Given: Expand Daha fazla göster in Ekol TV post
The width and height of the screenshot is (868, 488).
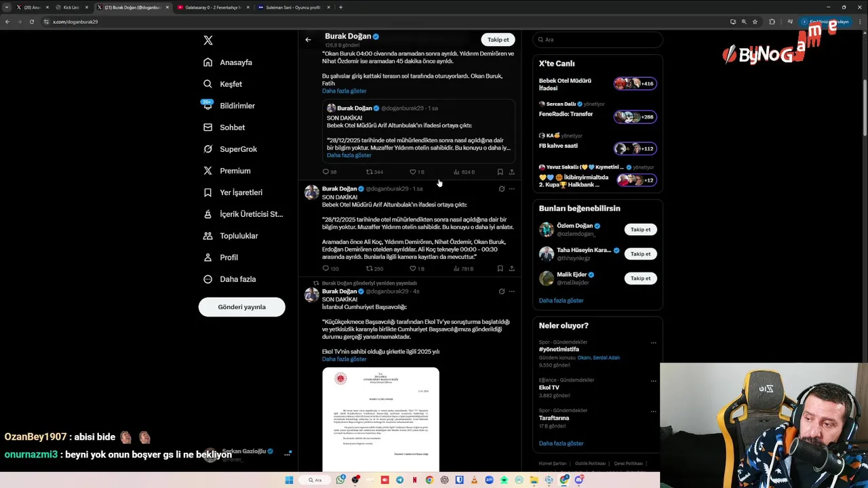Looking at the screenshot, I should tap(344, 359).
